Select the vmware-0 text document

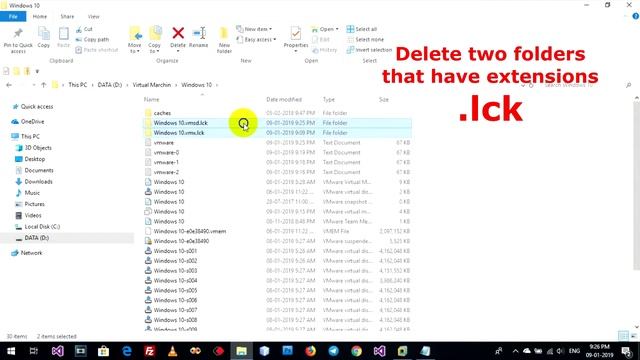[277, 152]
